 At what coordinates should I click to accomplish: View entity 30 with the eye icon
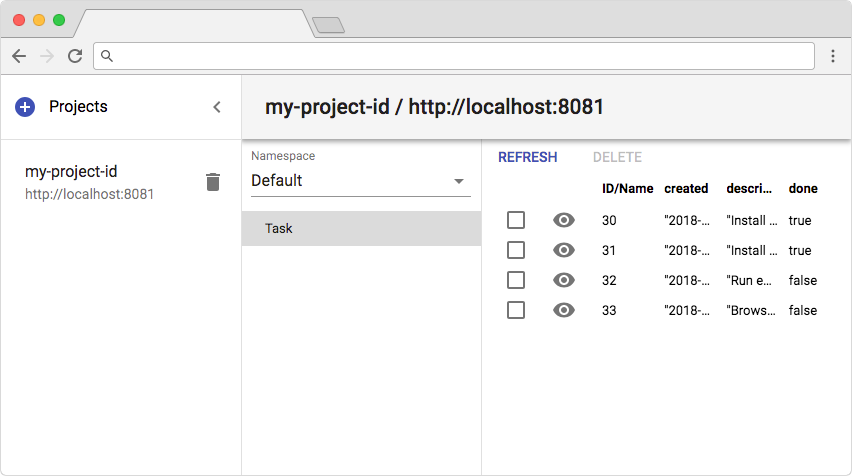click(x=564, y=220)
